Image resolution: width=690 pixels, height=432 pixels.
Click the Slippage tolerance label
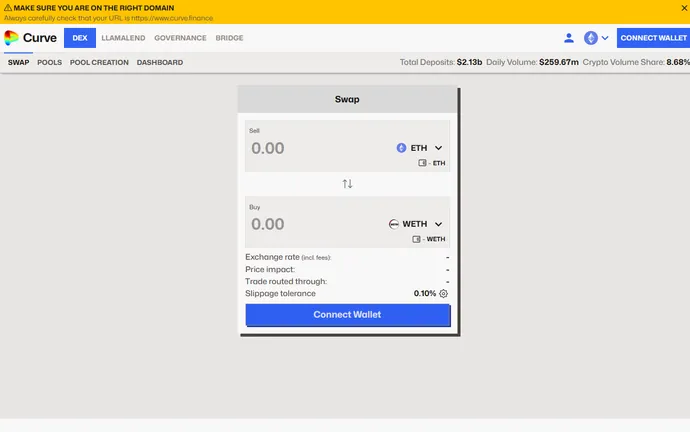280,293
